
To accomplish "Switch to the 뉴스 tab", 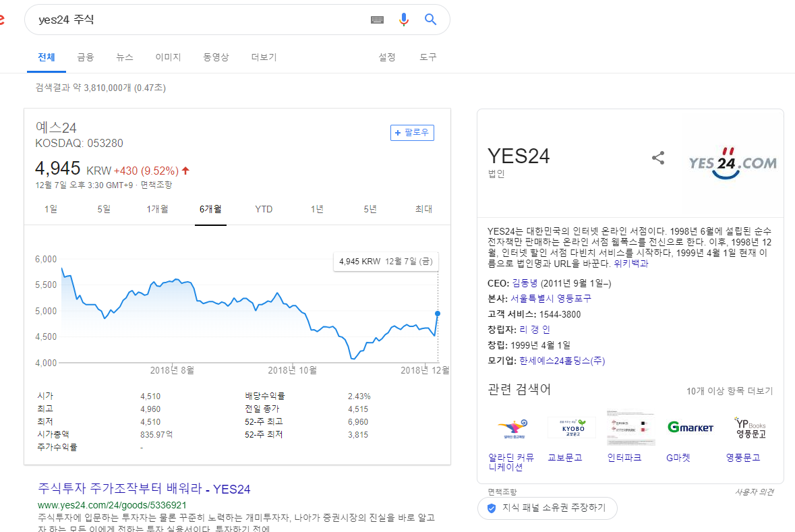I will point(124,57).
